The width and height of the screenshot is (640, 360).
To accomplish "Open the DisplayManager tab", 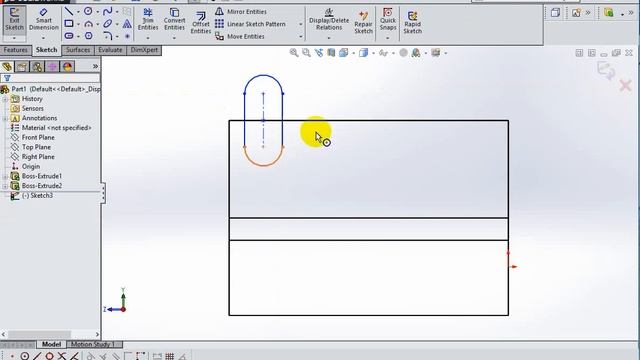I will 67,67.
